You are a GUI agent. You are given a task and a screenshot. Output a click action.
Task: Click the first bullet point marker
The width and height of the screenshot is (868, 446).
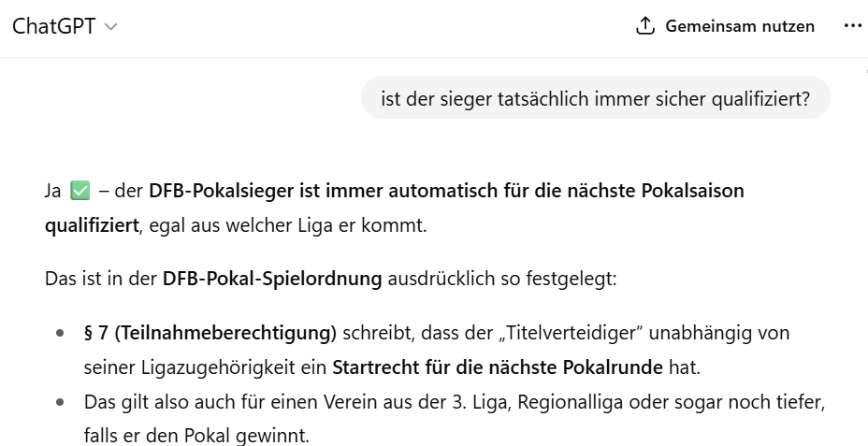click(x=61, y=333)
